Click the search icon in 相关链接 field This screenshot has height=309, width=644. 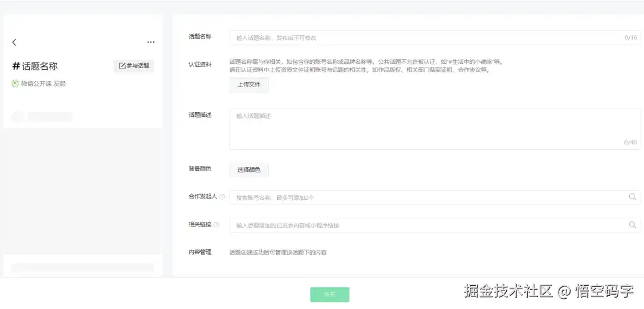click(x=632, y=225)
